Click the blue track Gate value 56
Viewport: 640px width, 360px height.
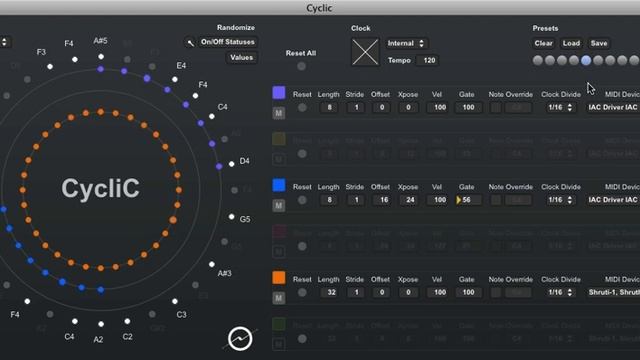click(468, 200)
